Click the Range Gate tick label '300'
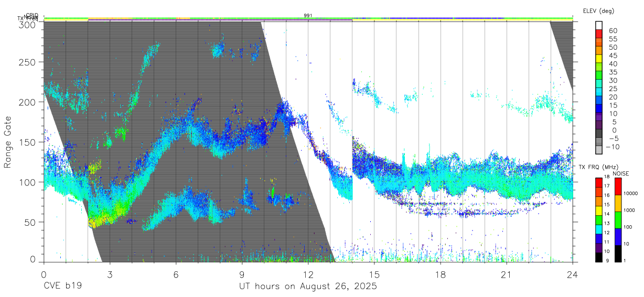644x297 pixels. pyautogui.click(x=28, y=25)
